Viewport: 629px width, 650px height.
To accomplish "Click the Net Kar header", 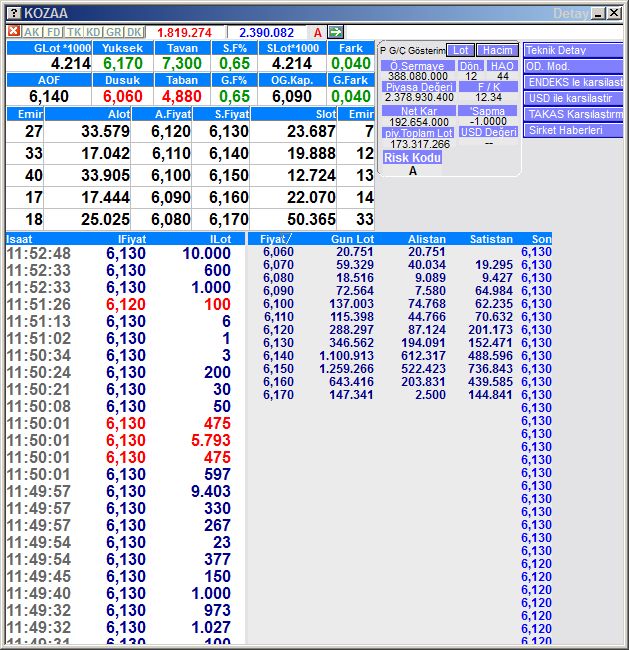I will [419, 111].
